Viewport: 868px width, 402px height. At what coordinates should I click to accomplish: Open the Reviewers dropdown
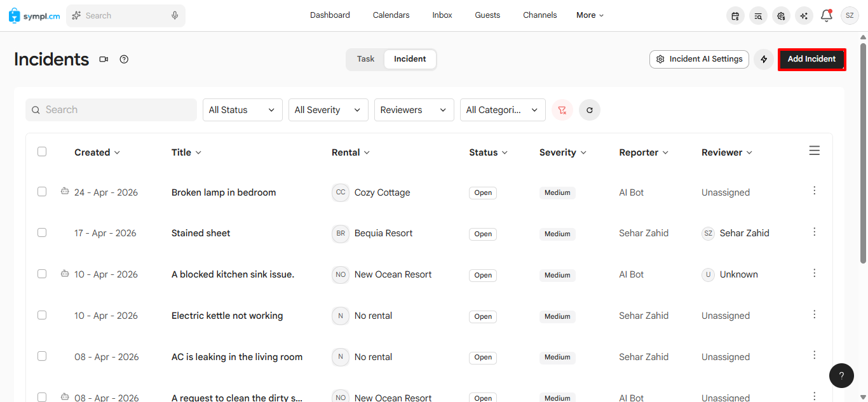414,110
